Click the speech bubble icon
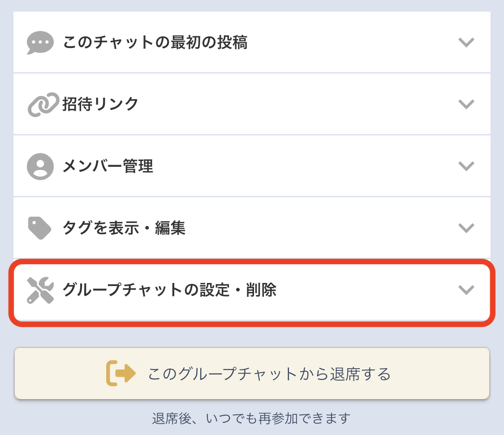This screenshot has width=504, height=435. coord(40,43)
